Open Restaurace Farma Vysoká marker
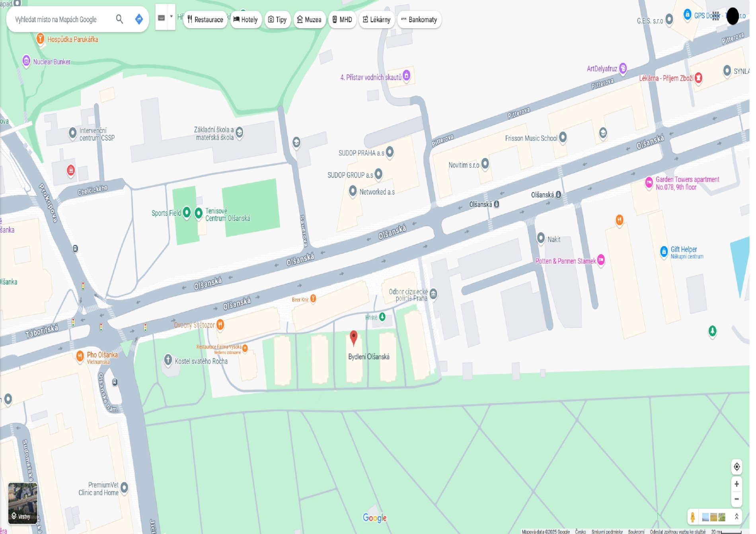 coord(245,348)
